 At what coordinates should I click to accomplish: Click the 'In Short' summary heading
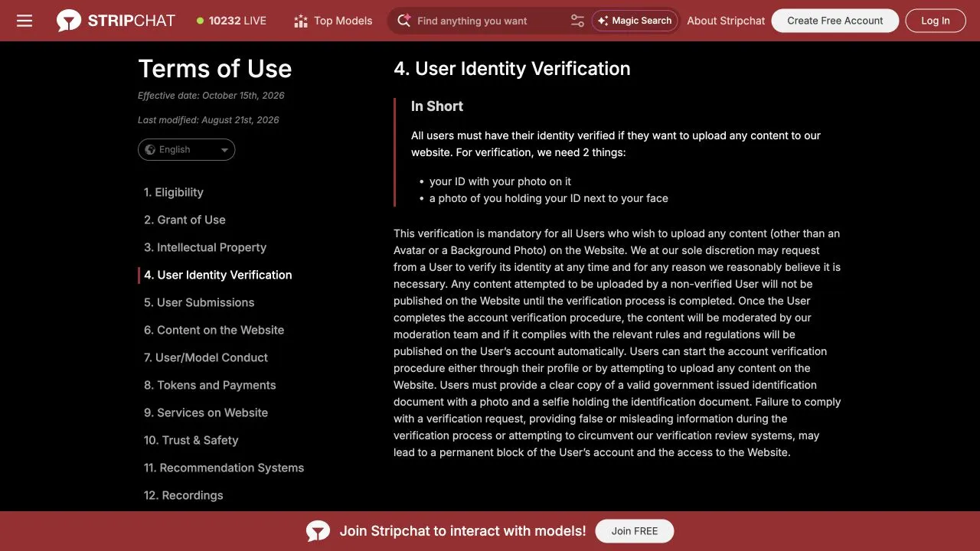[x=437, y=106]
